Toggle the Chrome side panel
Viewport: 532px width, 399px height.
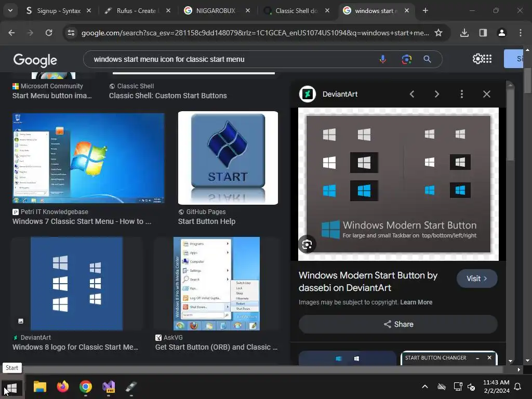click(483, 33)
